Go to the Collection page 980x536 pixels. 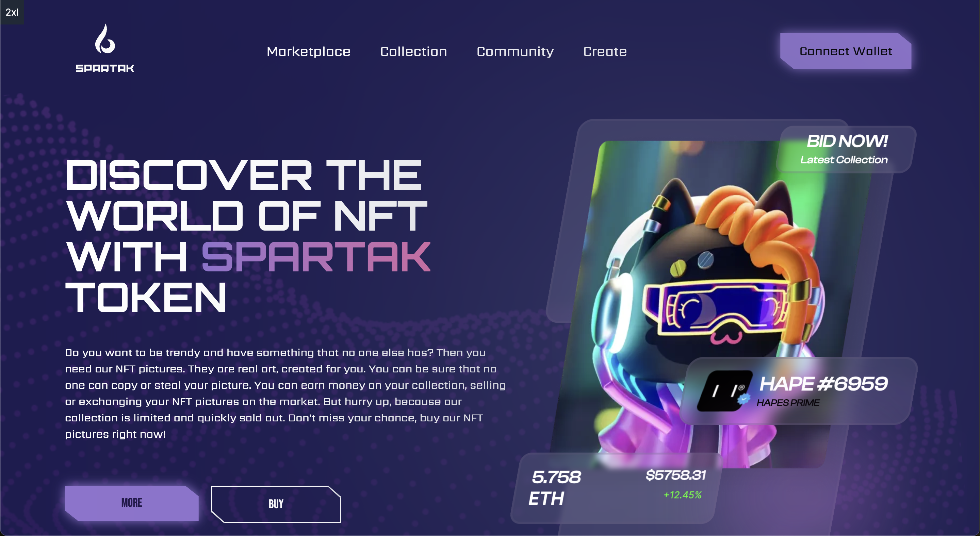click(x=413, y=51)
